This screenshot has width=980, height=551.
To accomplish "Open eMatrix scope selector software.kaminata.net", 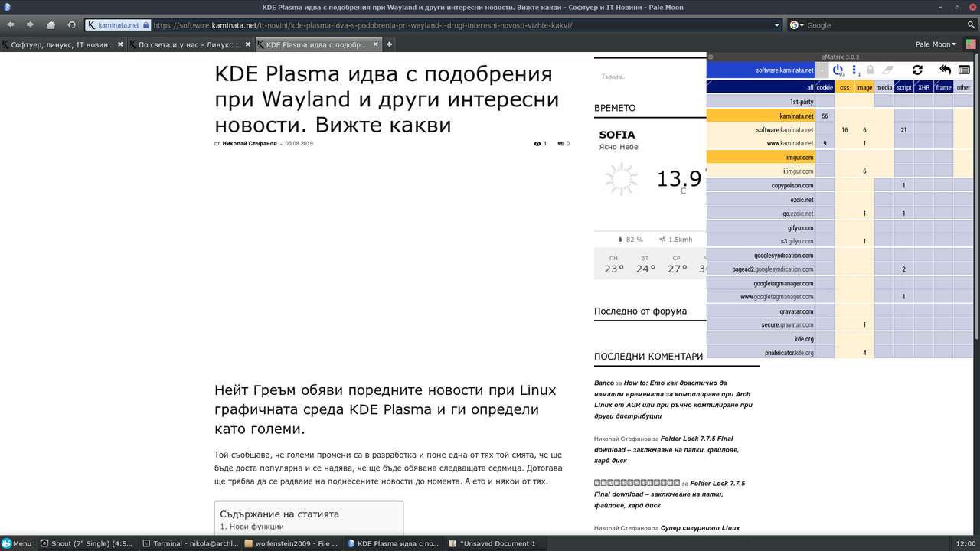I will click(x=760, y=70).
